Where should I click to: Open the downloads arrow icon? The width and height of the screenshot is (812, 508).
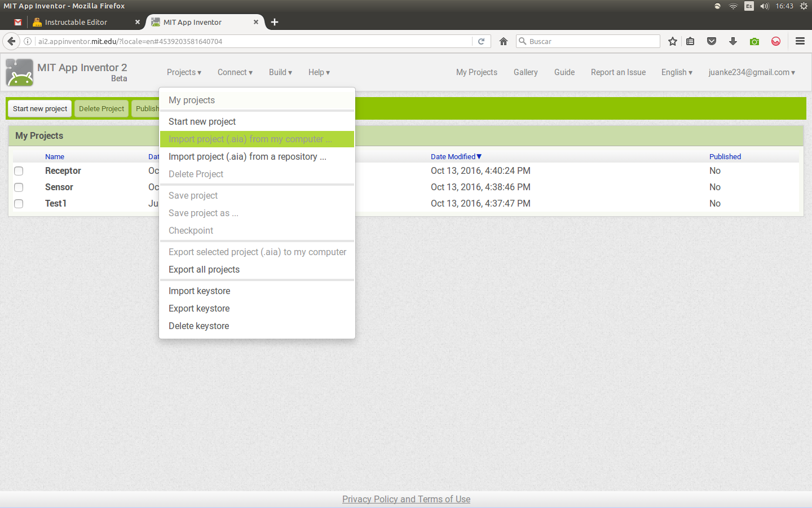coord(733,41)
